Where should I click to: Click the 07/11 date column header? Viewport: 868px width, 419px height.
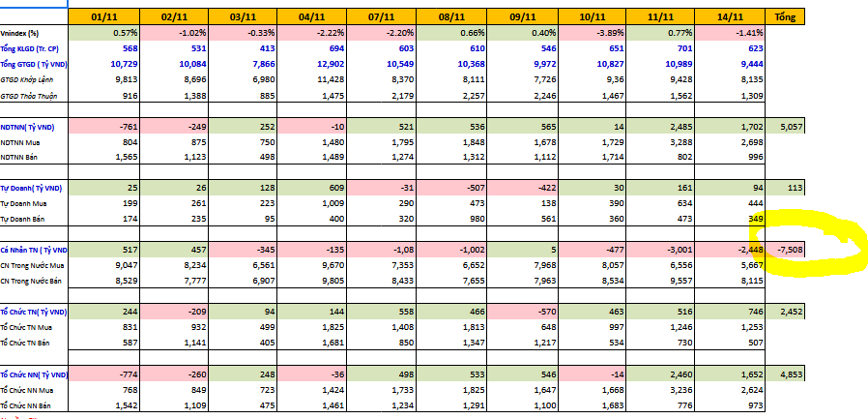tap(382, 16)
